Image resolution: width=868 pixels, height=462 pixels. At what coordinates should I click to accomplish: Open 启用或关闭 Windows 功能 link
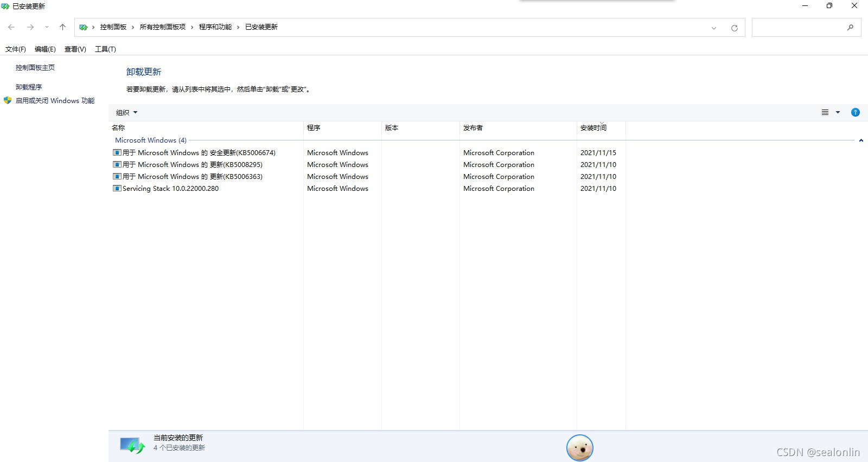(55, 101)
